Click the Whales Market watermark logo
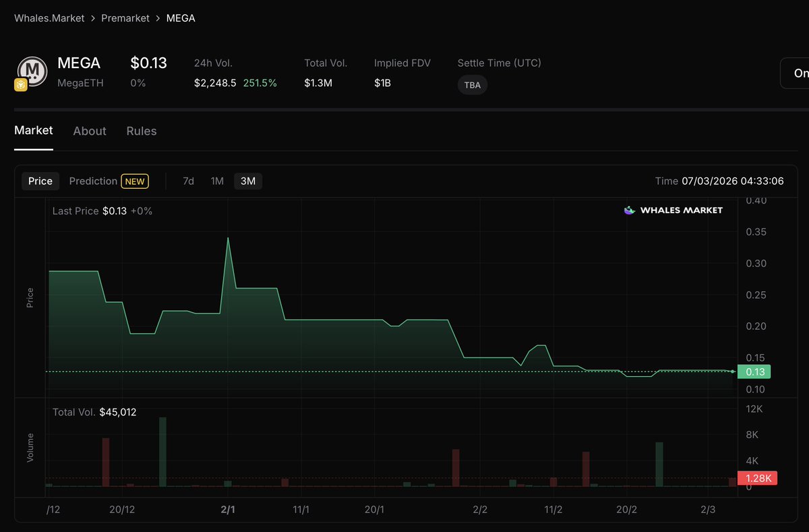Viewport: 809px width, 532px height. tap(673, 210)
